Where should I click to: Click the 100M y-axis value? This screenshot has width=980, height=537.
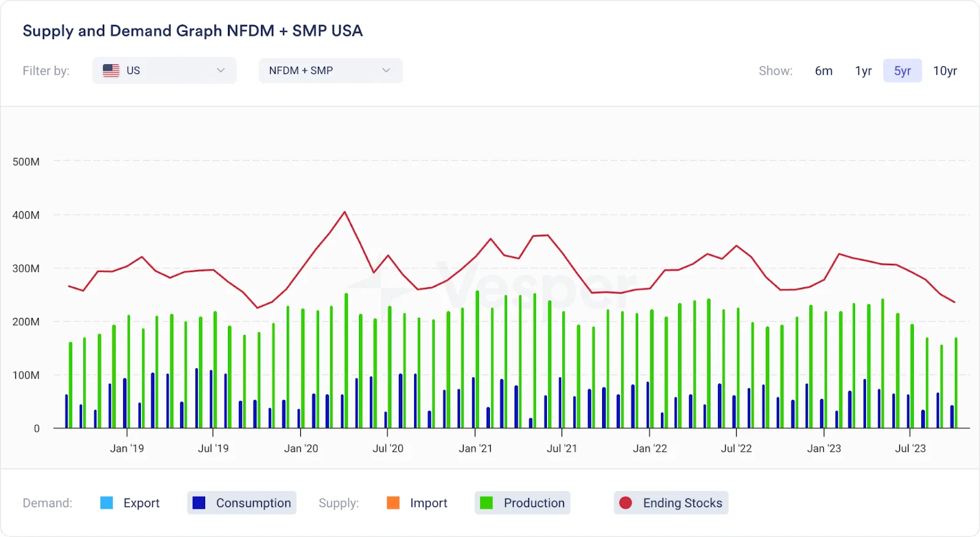[26, 375]
